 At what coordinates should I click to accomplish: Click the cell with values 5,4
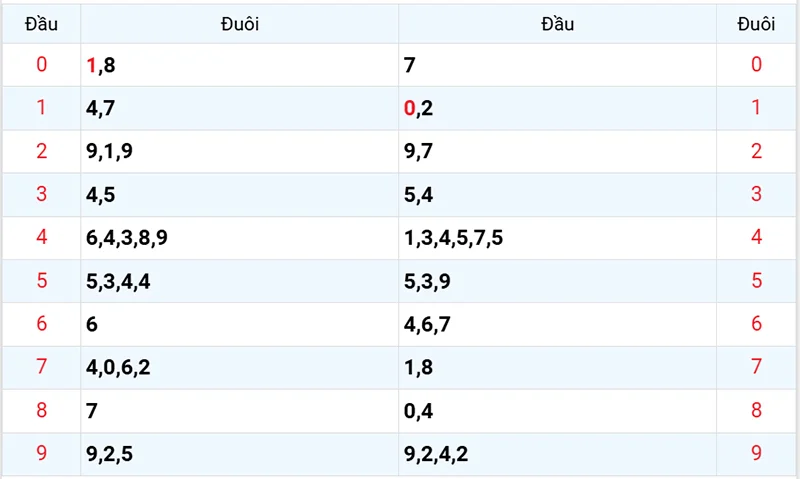(419, 195)
